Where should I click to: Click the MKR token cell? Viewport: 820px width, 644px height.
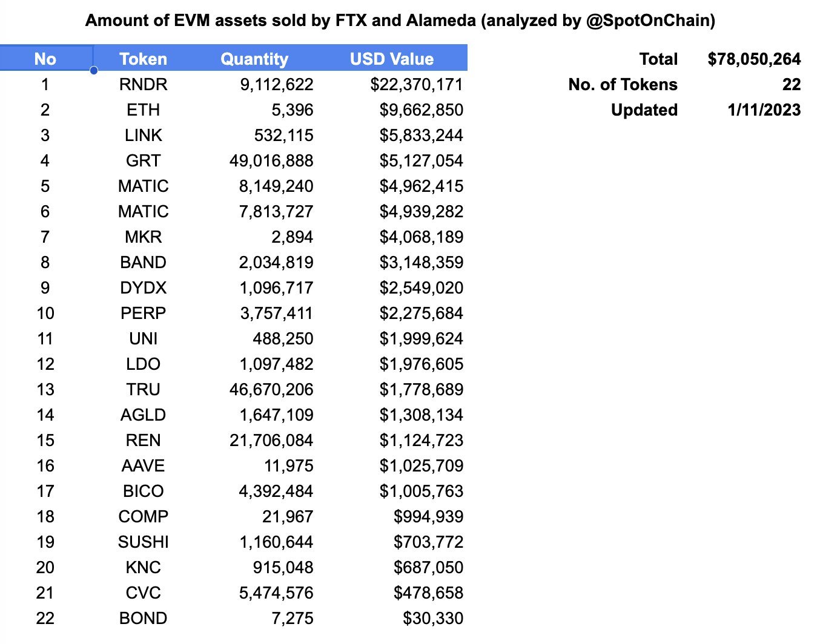click(x=143, y=237)
